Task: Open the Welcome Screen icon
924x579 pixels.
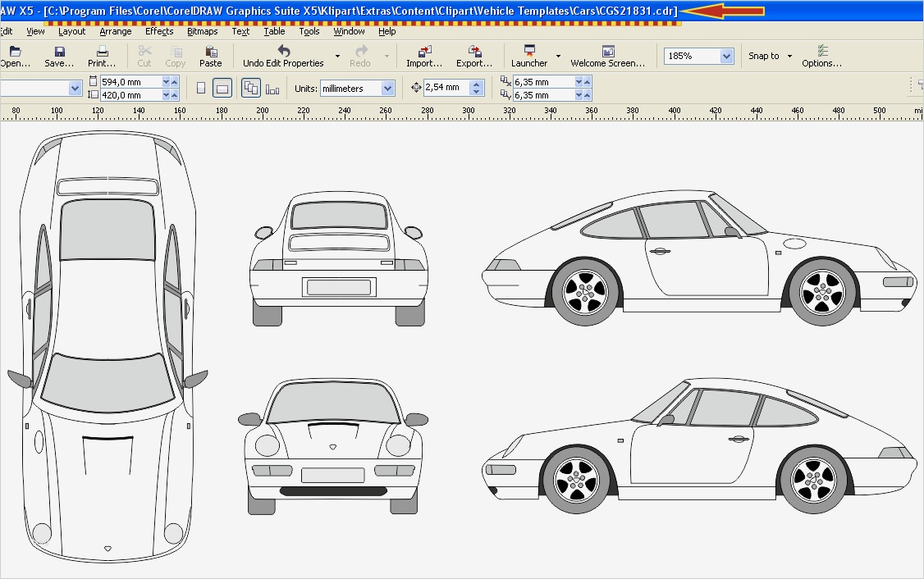Action: click(608, 52)
